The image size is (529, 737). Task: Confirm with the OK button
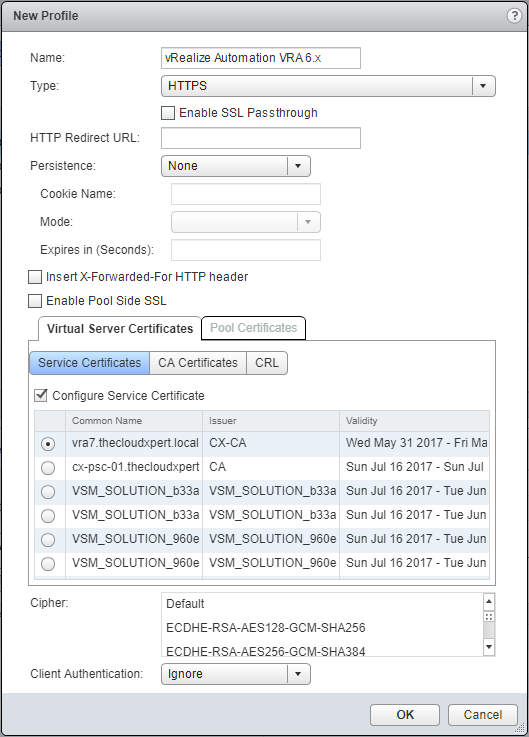click(405, 715)
